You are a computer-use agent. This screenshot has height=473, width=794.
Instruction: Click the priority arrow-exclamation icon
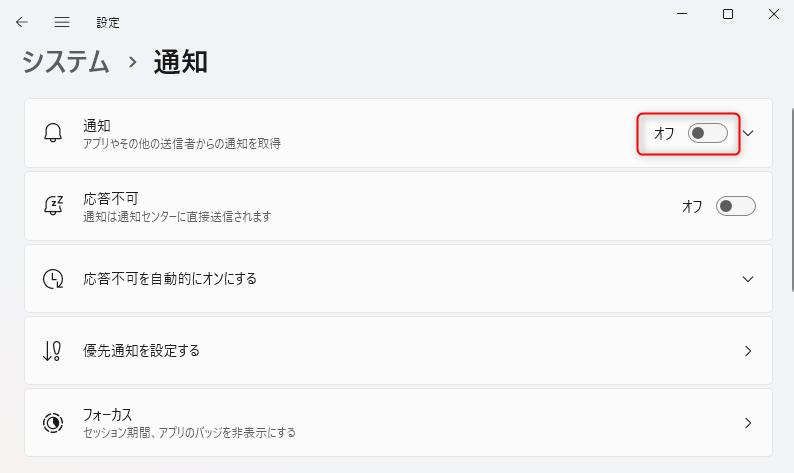[53, 350]
